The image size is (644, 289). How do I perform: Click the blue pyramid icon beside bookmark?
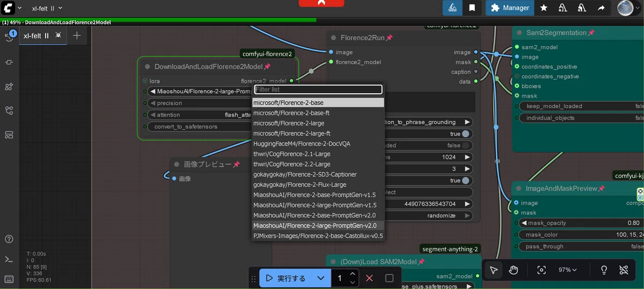(452, 8)
